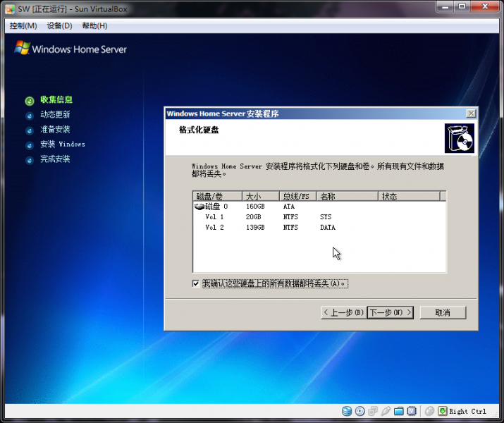The width and height of the screenshot is (504, 423).
Task: Select the 磁盘 0 row
Action: 319,207
